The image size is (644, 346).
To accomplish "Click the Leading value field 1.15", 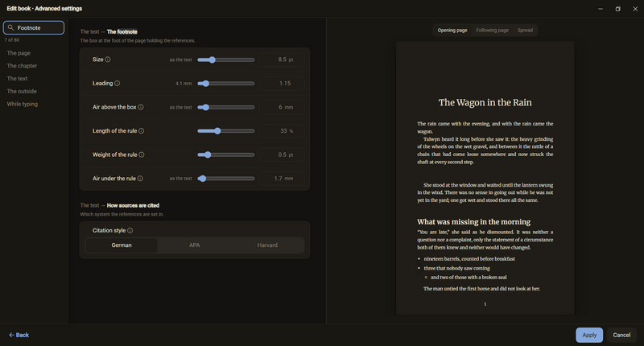I will [x=282, y=84].
